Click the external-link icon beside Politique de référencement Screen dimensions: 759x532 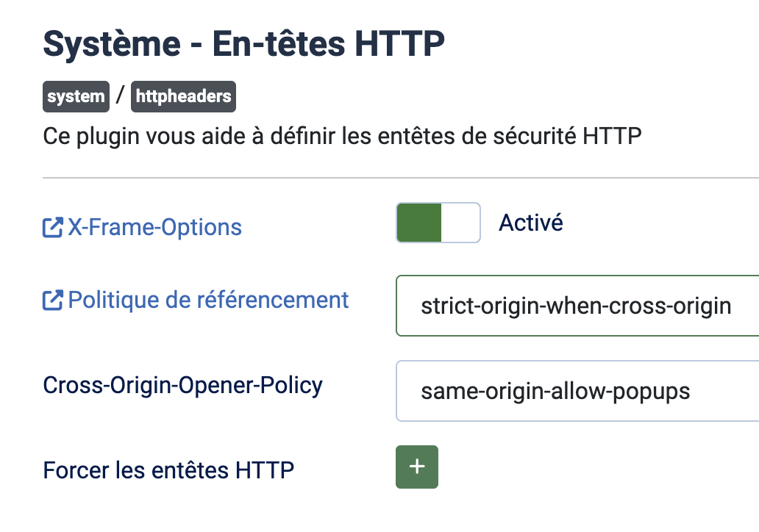pos(53,300)
